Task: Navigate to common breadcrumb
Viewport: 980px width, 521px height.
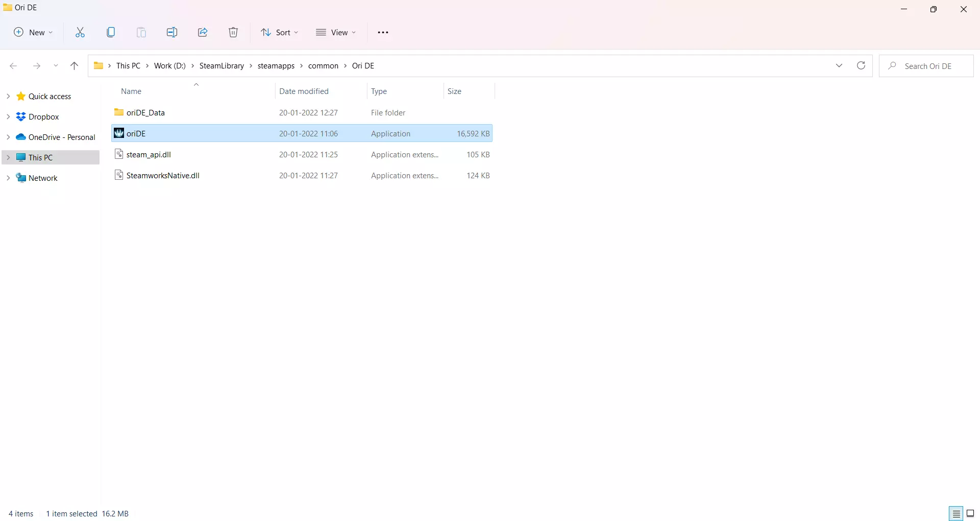Action: point(323,66)
